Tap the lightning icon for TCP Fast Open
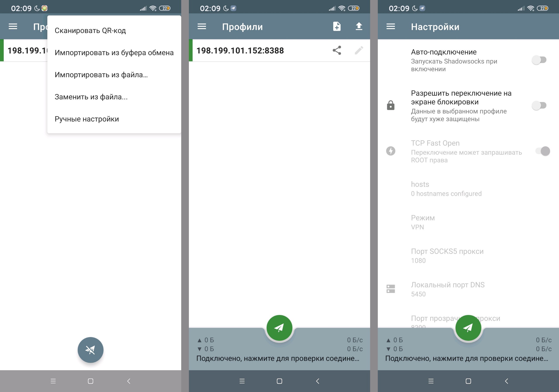 (x=391, y=151)
